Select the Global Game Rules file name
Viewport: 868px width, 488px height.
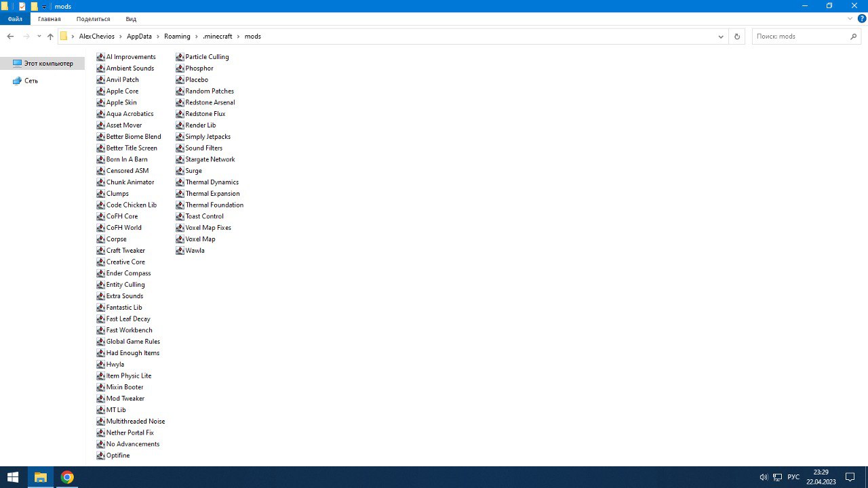coord(133,342)
